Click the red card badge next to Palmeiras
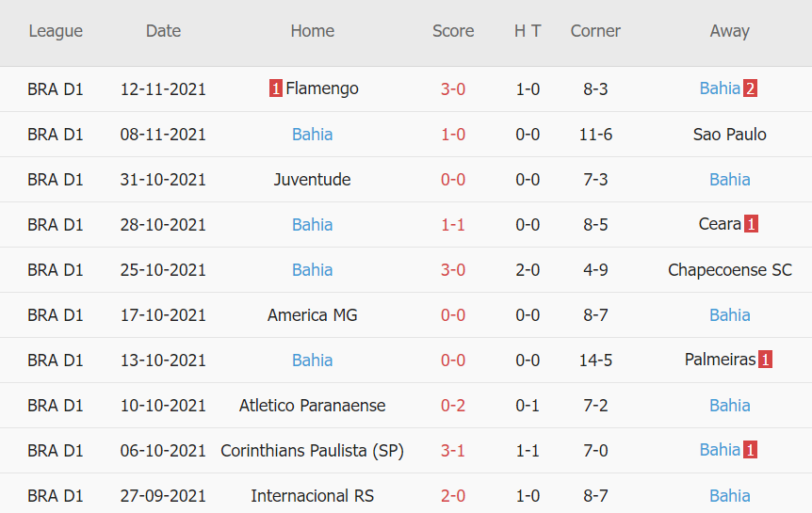The height and width of the screenshot is (513, 812). pos(765,360)
